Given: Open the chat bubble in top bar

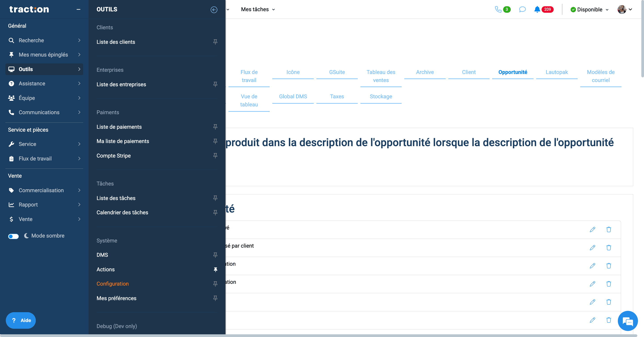Looking at the screenshot, I should click(522, 9).
